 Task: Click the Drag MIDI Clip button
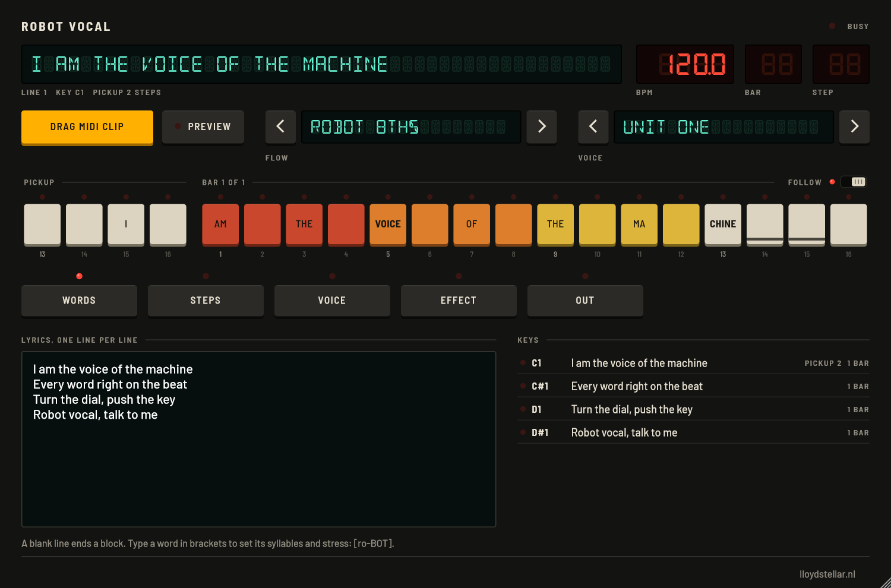pyautogui.click(x=87, y=127)
